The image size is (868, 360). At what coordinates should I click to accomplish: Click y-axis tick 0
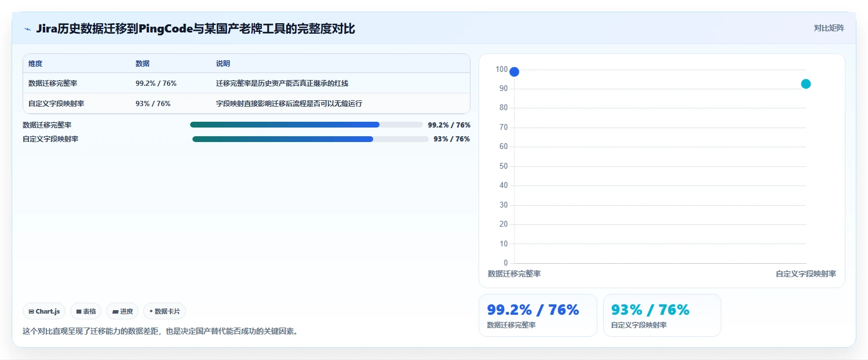pos(506,263)
